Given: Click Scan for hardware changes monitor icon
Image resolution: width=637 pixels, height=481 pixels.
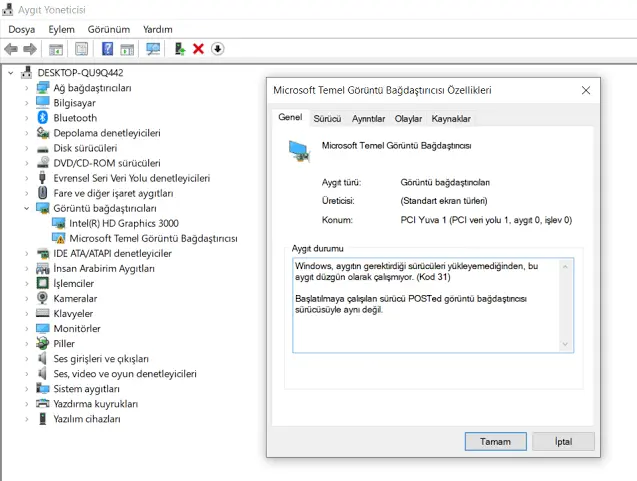Looking at the screenshot, I should (x=153, y=49).
